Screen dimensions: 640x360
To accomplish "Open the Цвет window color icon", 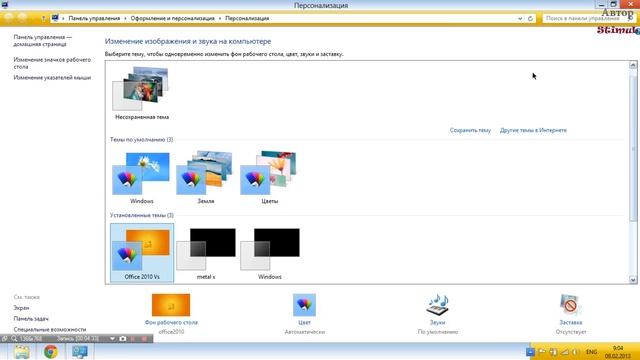I will 304,305.
